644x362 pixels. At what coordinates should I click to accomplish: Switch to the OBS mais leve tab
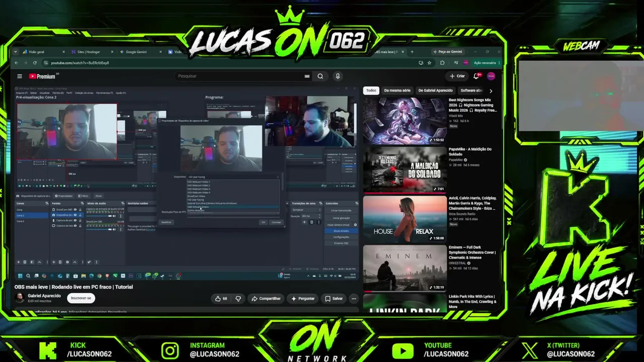coord(389,52)
